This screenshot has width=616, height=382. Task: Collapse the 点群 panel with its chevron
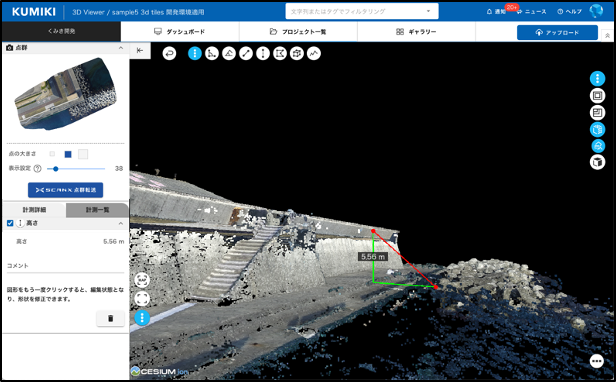(x=121, y=48)
